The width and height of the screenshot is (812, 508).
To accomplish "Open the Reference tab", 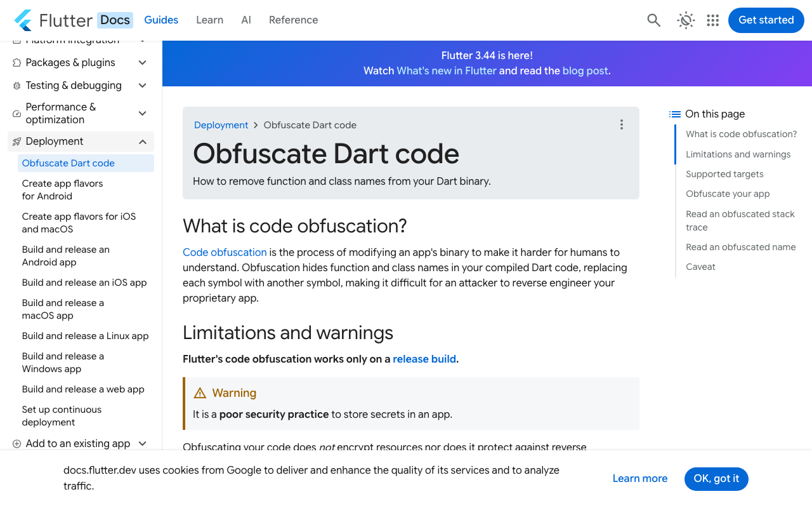I will coord(294,20).
